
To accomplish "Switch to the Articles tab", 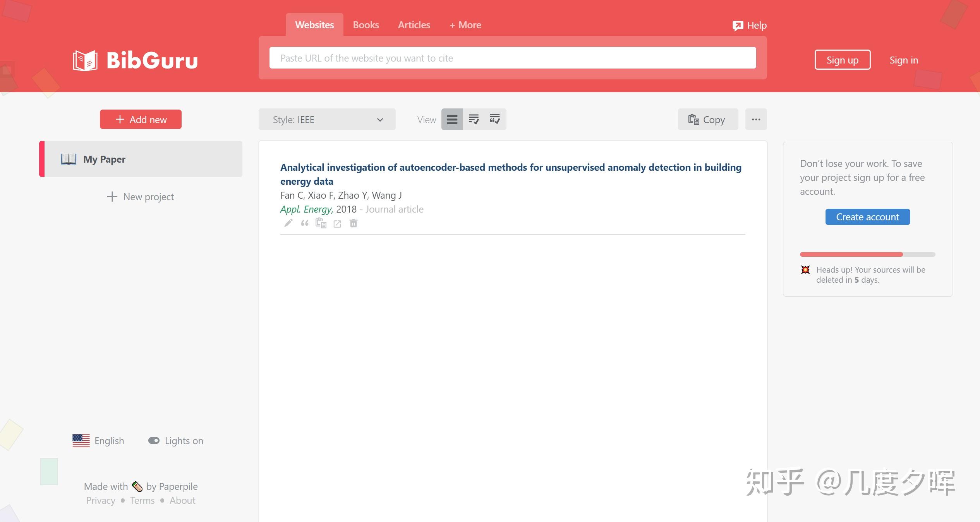I will coord(414,25).
